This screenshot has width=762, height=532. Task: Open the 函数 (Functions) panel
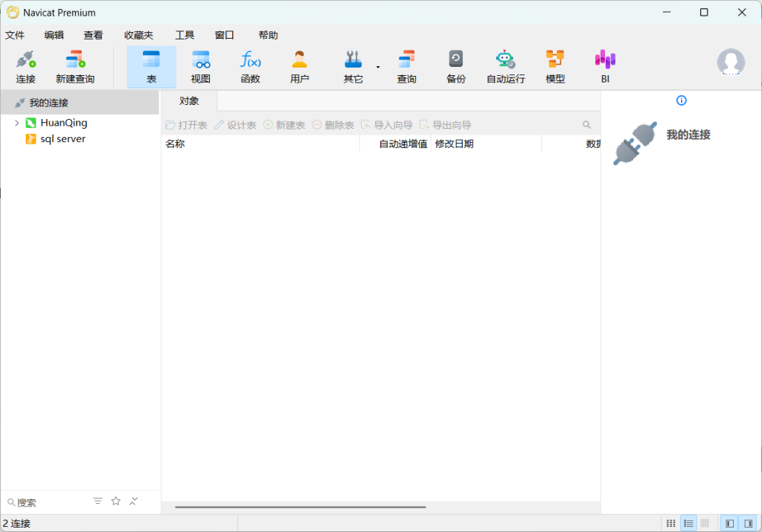250,66
